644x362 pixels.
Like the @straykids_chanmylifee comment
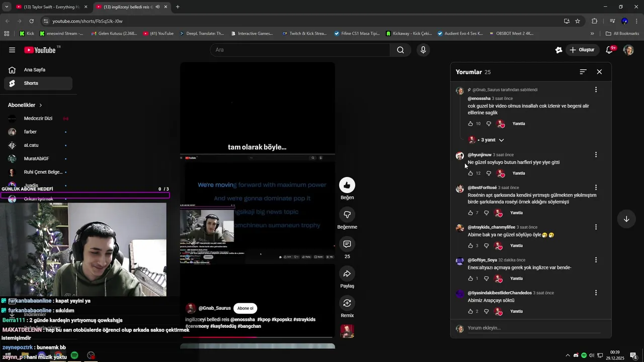pyautogui.click(x=470, y=246)
